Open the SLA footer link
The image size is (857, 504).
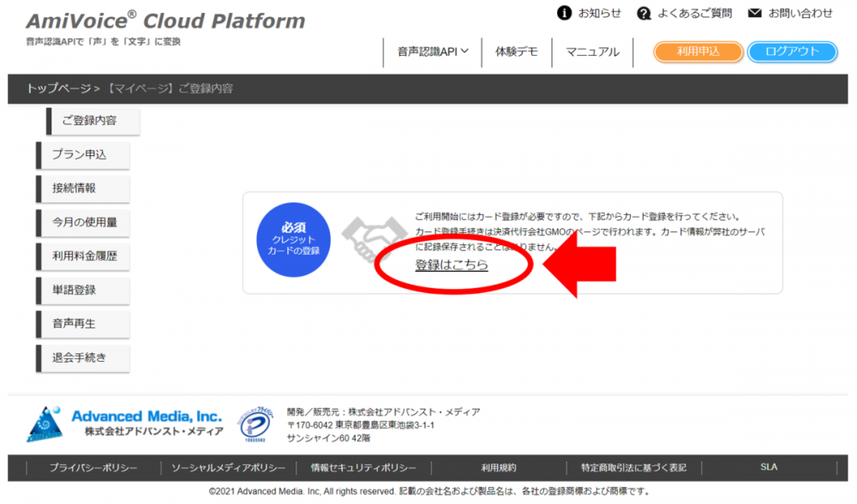click(x=769, y=467)
